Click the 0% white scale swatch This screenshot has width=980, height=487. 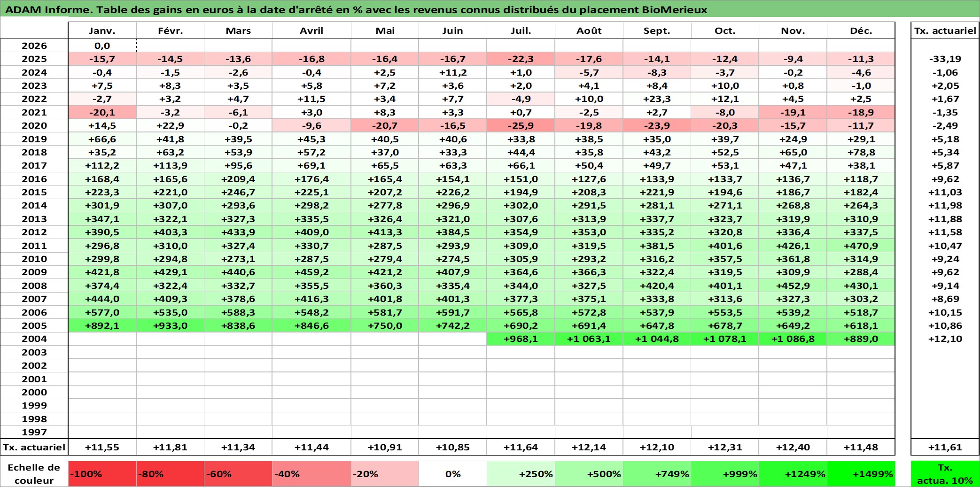tap(453, 473)
